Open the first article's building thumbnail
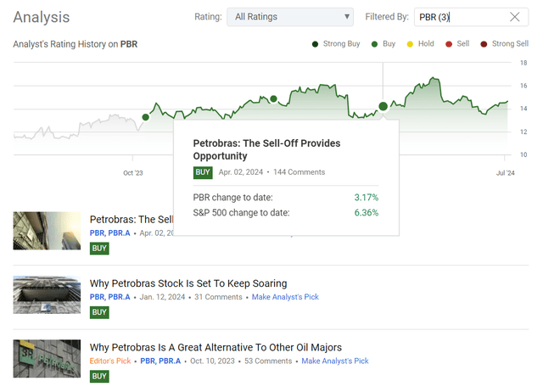This screenshot has width=543, height=392. [x=48, y=231]
